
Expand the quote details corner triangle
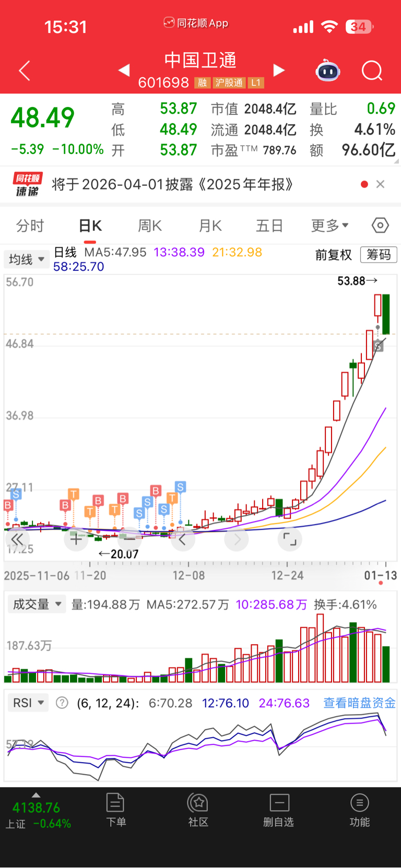point(397,161)
